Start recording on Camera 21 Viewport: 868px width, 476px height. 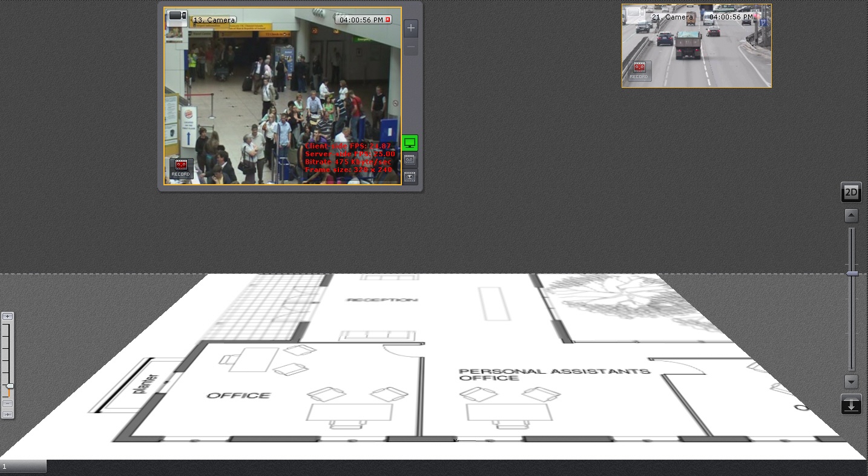pyautogui.click(x=639, y=70)
